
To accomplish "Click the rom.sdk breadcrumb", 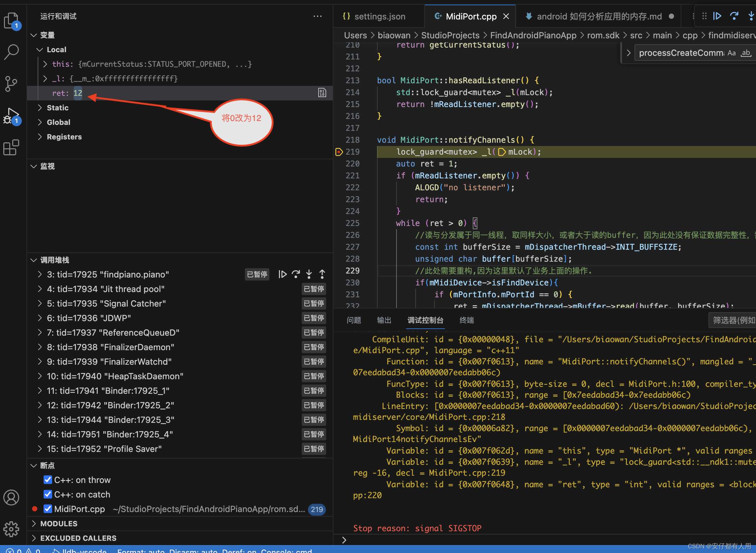I will [603, 35].
